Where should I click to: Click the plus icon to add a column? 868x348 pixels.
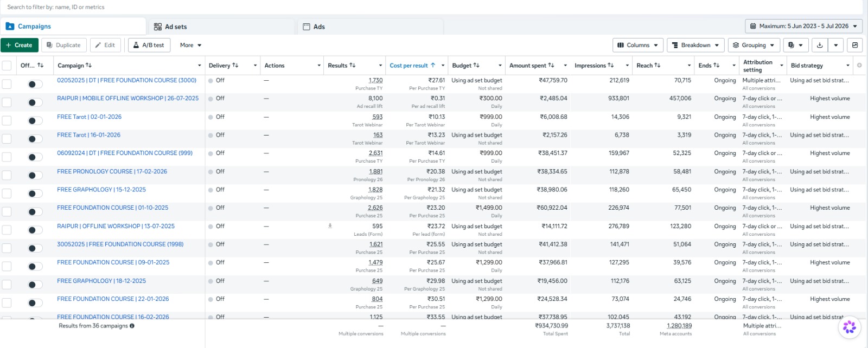pos(859,66)
